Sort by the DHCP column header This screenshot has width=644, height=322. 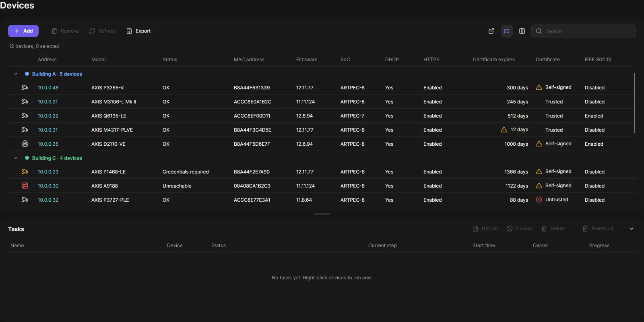click(x=392, y=60)
